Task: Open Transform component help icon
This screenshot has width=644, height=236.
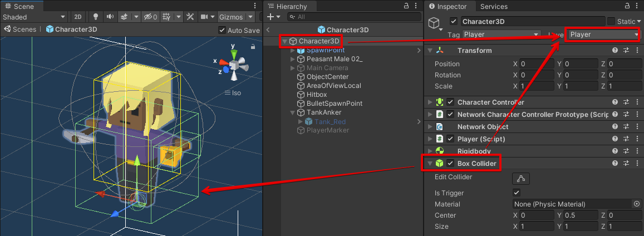Action: pos(615,50)
